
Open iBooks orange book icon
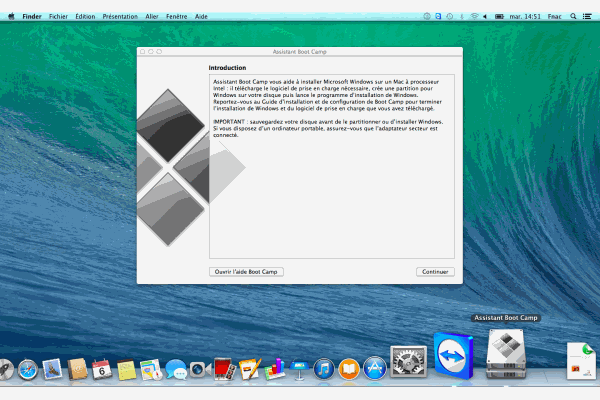coord(349,369)
